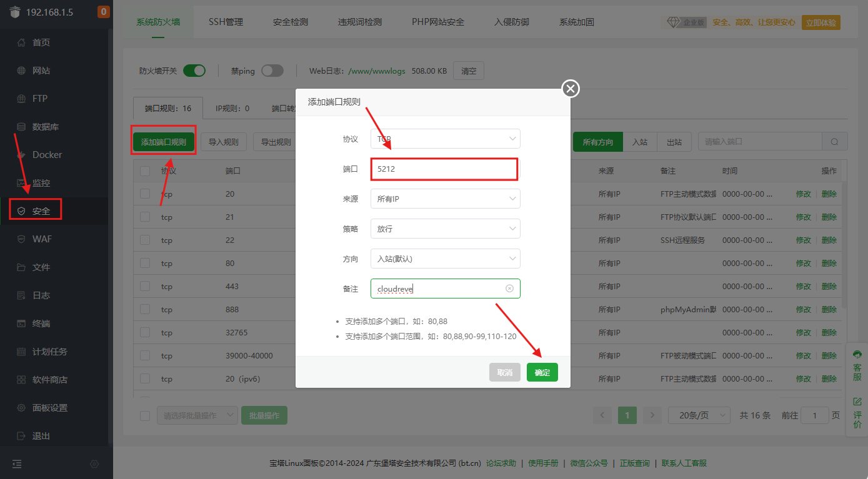Open the 协议 protocol dropdown
Image resolution: width=868 pixels, height=479 pixels.
point(444,139)
